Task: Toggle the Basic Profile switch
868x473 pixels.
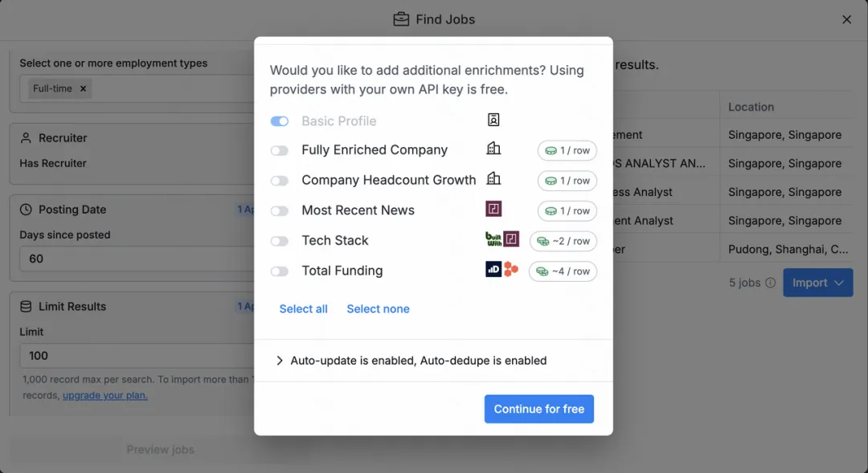Action: 280,121
